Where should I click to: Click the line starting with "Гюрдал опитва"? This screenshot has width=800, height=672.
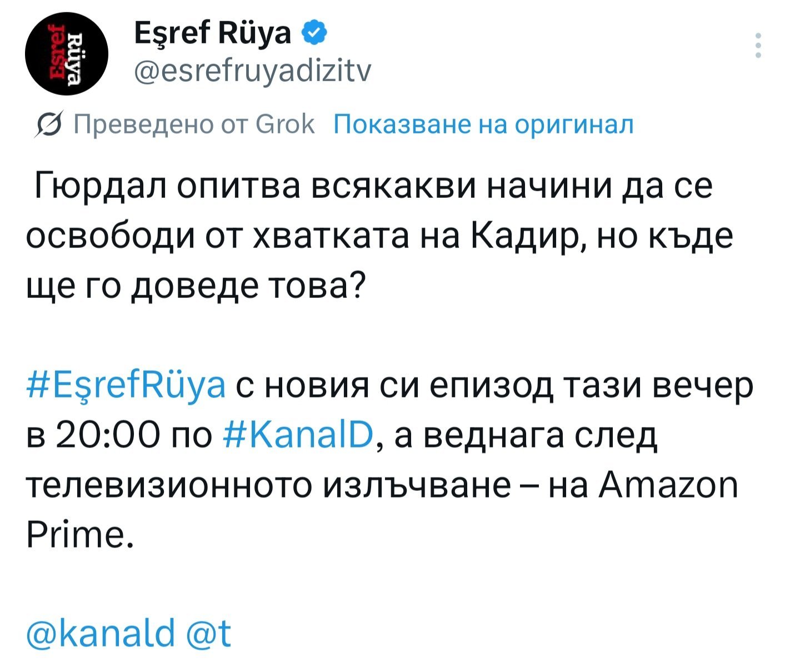pyautogui.click(x=372, y=186)
